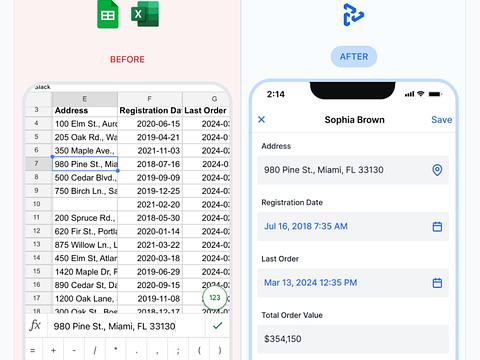
Task: Click the Google Sheets icon
Action: [108, 14]
